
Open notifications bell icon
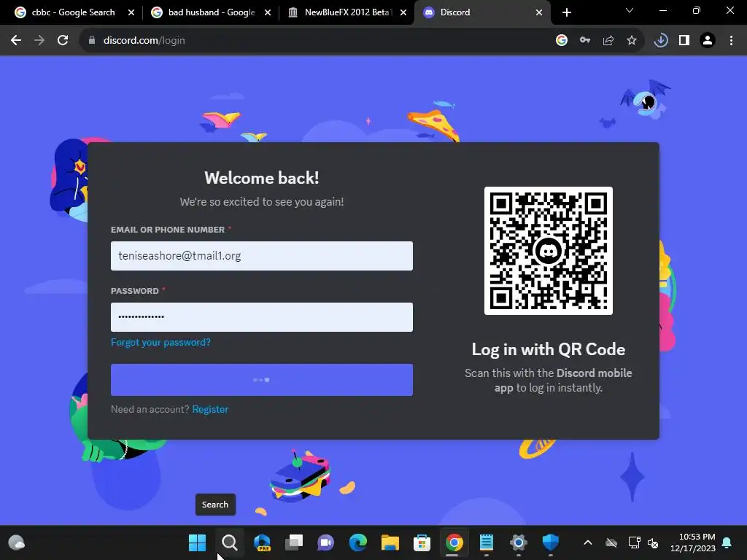727,542
